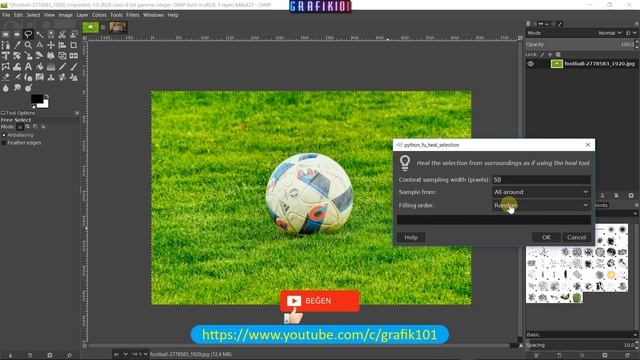Viewport: 640px width, 360px height.
Task: Select the Bucket Fill tool
Action: [x=40, y=67]
